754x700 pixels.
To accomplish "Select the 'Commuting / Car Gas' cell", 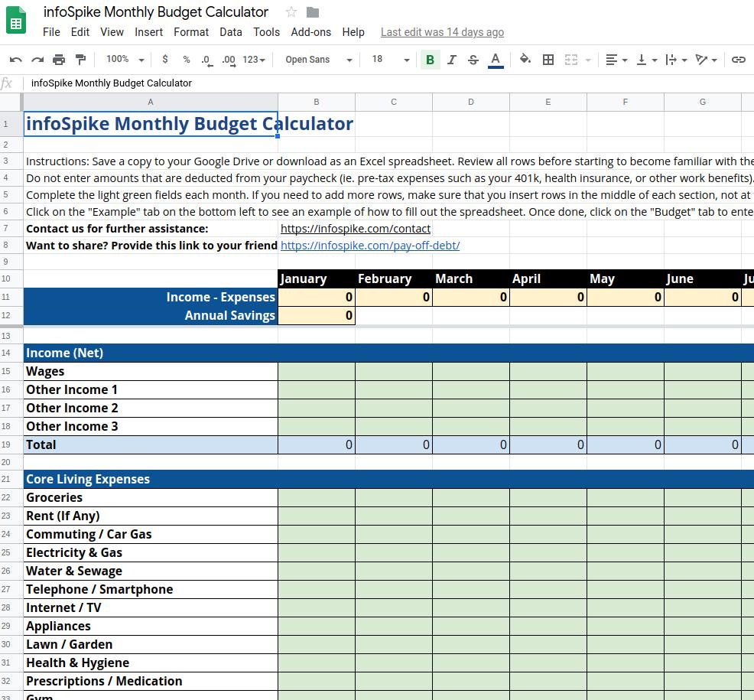I will (x=151, y=534).
